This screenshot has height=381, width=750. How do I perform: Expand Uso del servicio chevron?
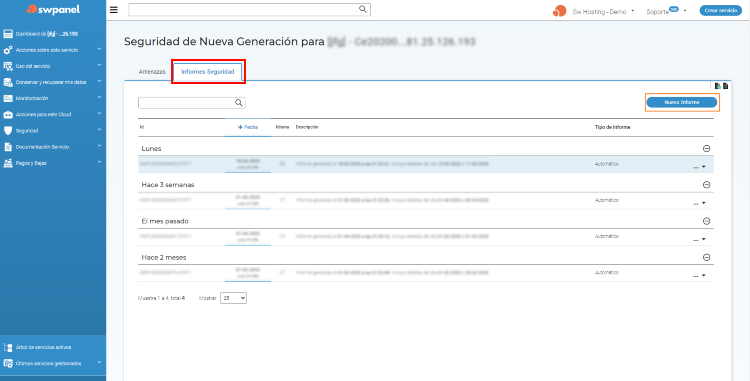[x=99, y=65]
